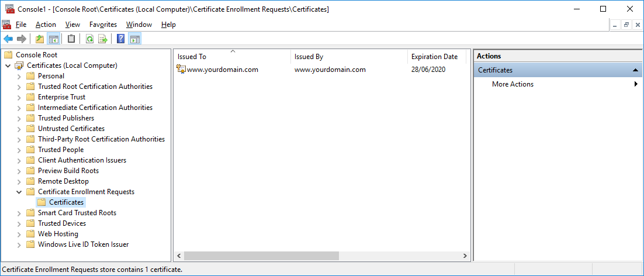This screenshot has width=644, height=276.
Task: Click the horizontal scrollbar thumb in the list pane
Action: (x=261, y=256)
